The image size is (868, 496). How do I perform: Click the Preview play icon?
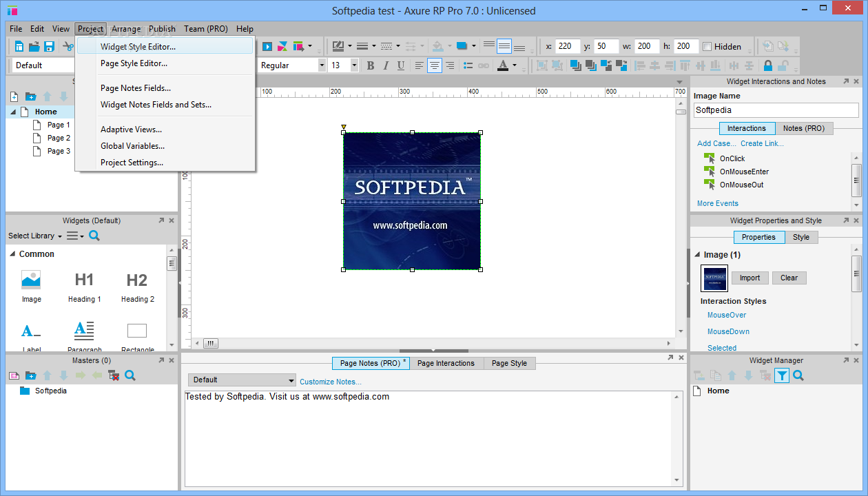267,46
